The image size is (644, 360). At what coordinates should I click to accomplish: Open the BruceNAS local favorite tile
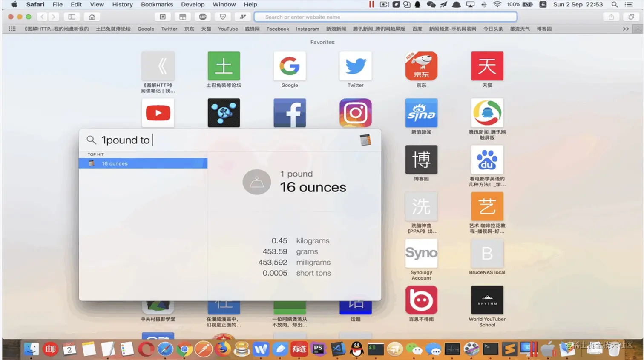pos(487,253)
